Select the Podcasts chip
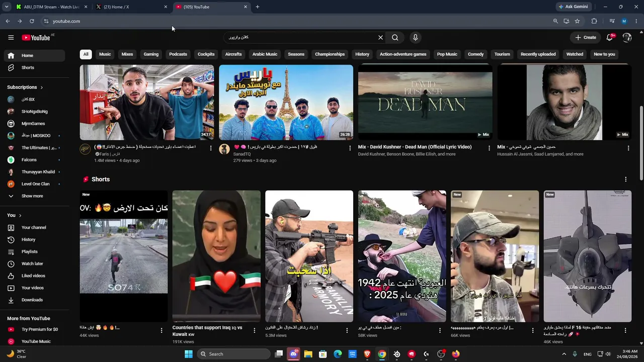The width and height of the screenshot is (644, 362). coord(178,54)
